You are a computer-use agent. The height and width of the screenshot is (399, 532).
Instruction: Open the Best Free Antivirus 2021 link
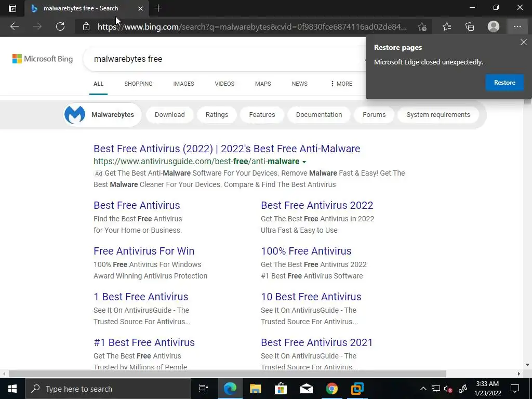316,342
